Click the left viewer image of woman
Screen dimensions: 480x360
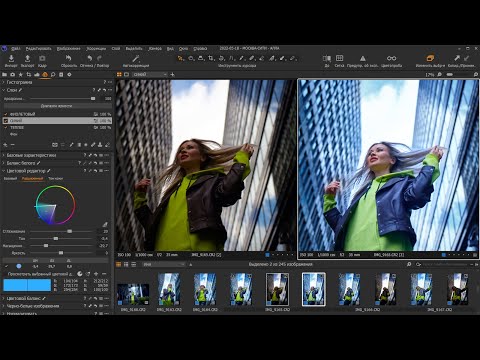click(205, 165)
